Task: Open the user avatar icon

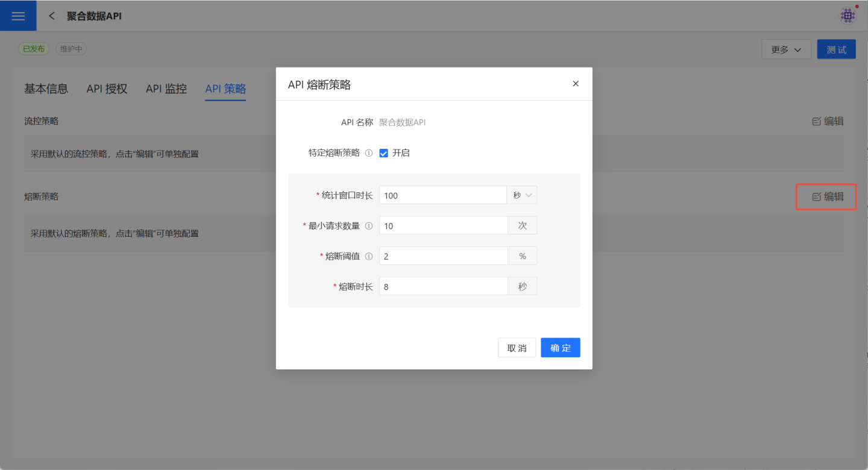Action: coord(848,16)
